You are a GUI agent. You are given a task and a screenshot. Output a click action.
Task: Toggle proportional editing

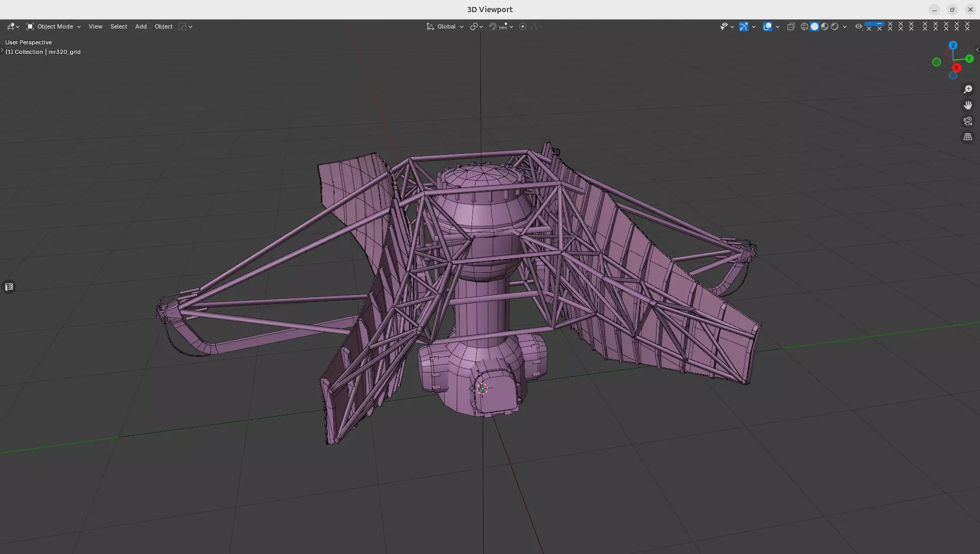pos(523,26)
